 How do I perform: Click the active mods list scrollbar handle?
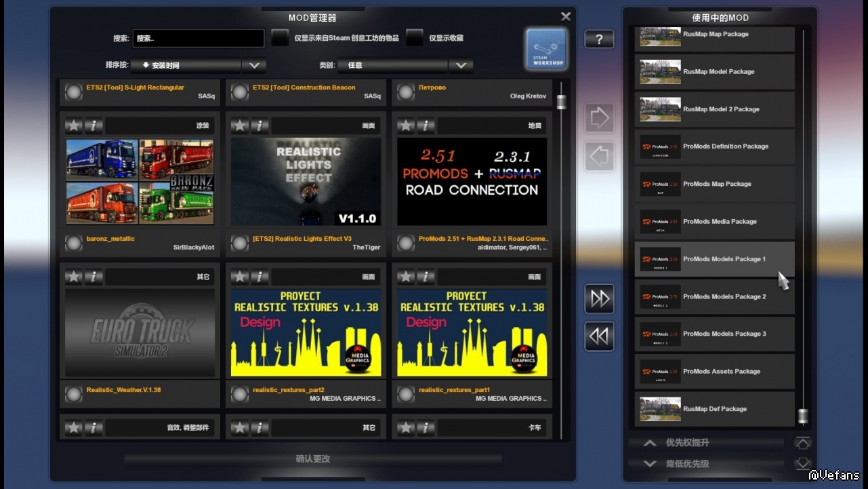[803, 416]
